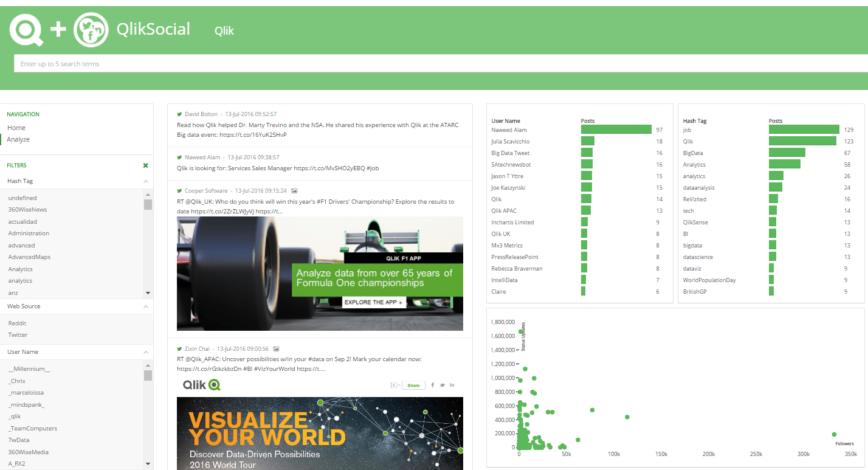Collapse the Web Source filter section
Image resolution: width=868 pixels, height=470 pixels.
click(145, 306)
